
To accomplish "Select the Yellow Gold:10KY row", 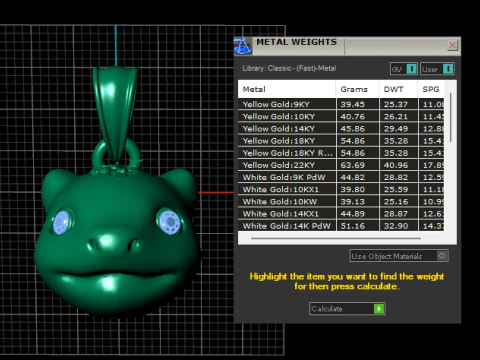I will click(341, 117).
